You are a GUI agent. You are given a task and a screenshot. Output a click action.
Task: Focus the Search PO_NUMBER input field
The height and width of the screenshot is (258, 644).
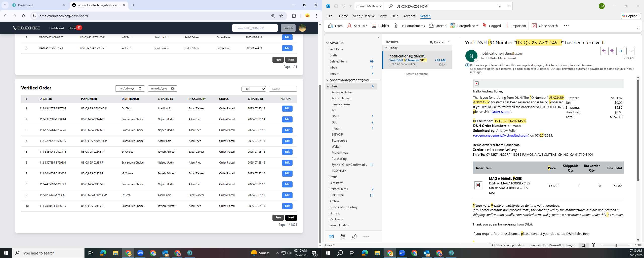point(255,28)
